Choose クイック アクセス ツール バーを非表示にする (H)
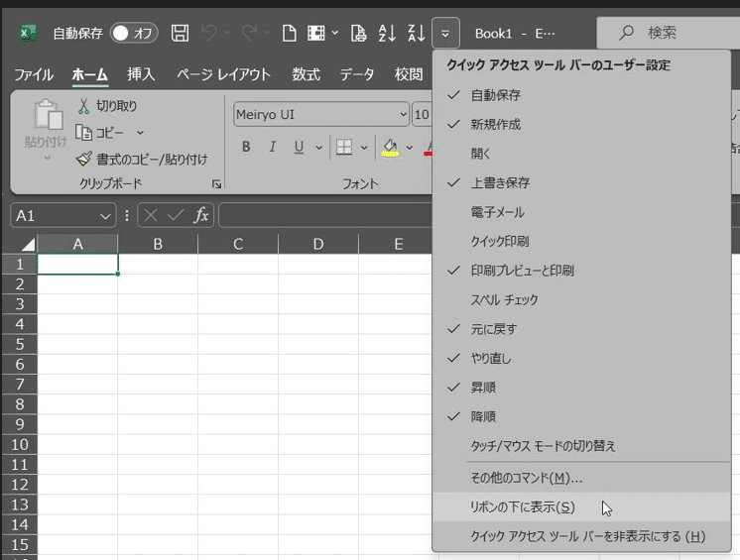The width and height of the screenshot is (740, 560). 581,536
